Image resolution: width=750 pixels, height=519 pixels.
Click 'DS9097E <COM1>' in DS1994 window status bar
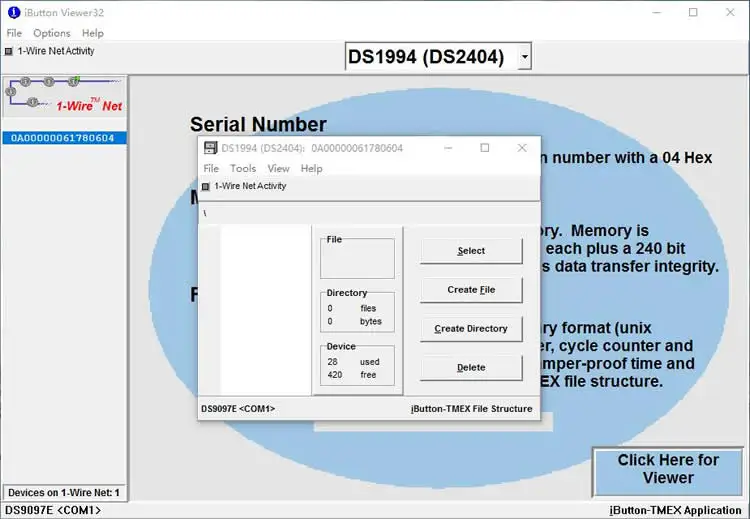pyautogui.click(x=238, y=409)
